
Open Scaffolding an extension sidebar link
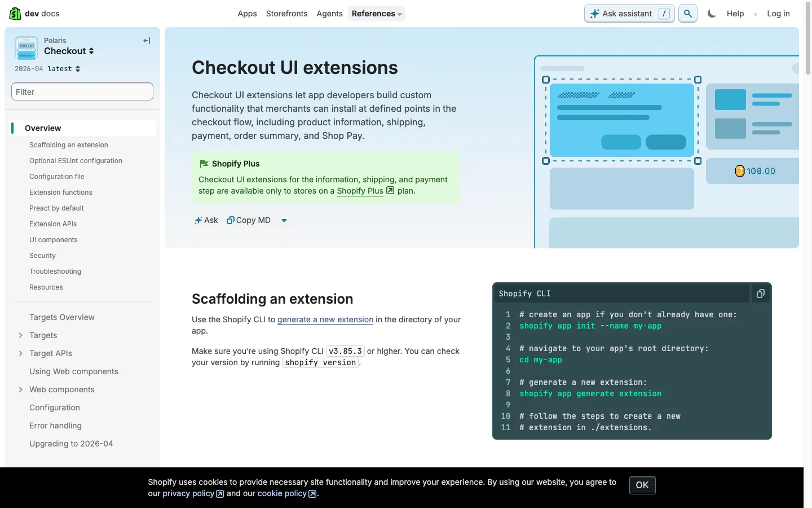(x=69, y=145)
